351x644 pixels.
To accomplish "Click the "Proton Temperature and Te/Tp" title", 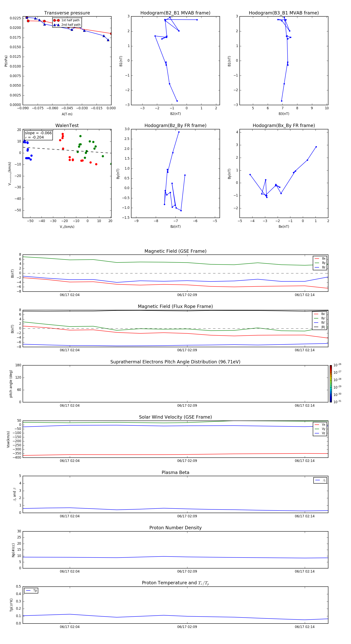I will [x=175, y=583].
